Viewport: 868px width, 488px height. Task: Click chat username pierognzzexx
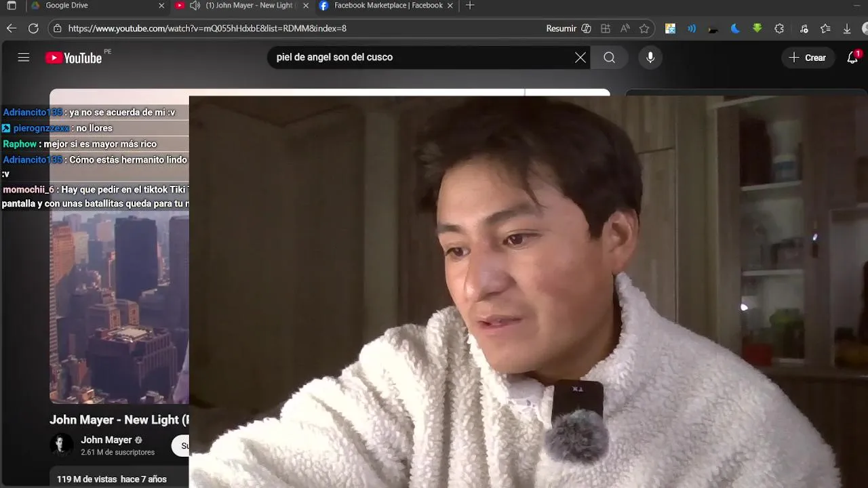pyautogui.click(x=41, y=128)
